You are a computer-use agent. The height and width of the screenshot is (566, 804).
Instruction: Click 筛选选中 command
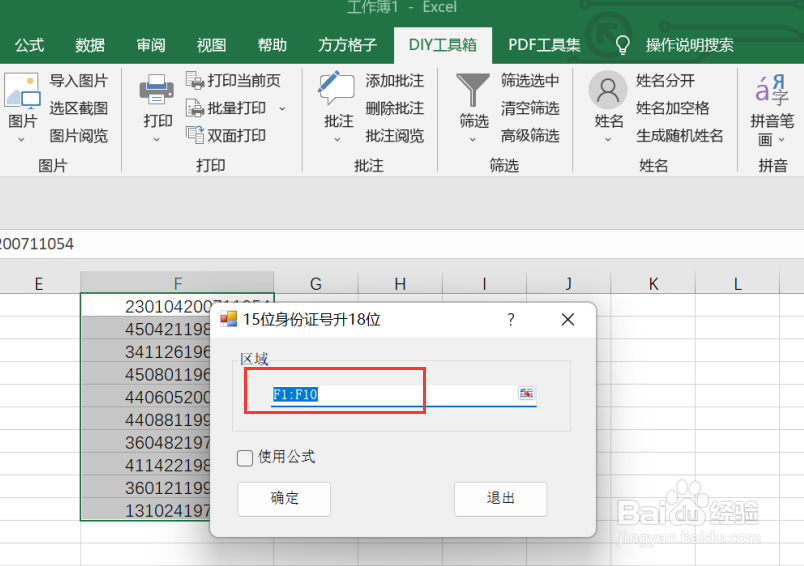click(530, 80)
